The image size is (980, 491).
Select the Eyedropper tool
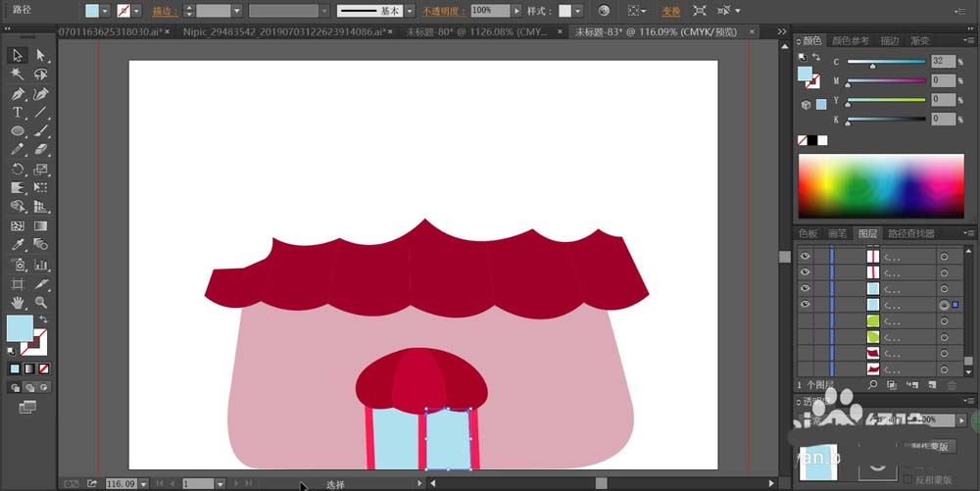pos(18,245)
